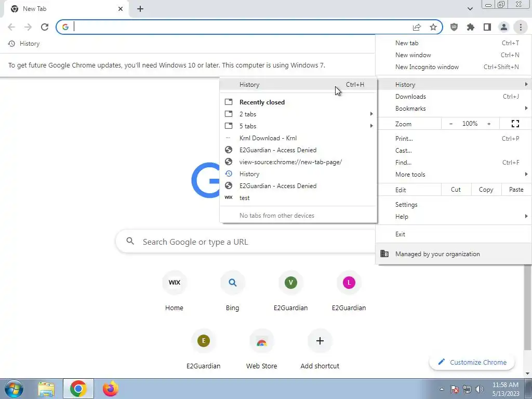Expand the Help submenu
The width and height of the screenshot is (532, 399).
coord(454,217)
